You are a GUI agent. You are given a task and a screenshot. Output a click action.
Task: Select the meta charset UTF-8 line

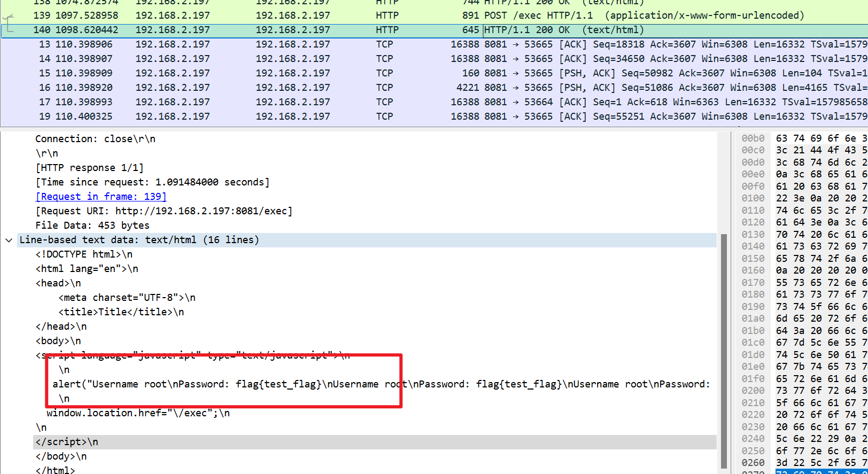pos(127,298)
